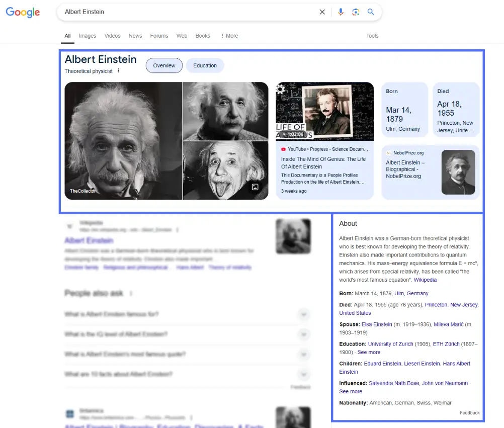Image resolution: width=504 pixels, height=428 pixels.
Task: Open the NobelPrize.org biographical card
Action: pos(430,172)
